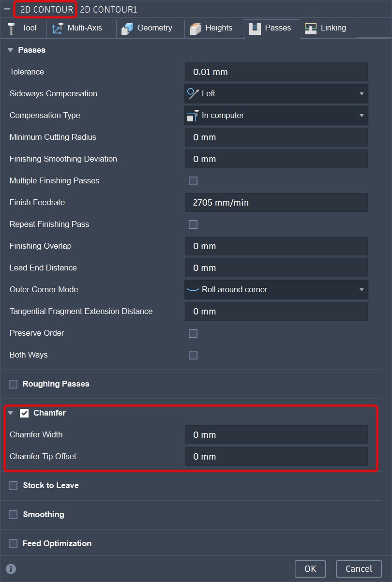The height and width of the screenshot is (582, 392).
Task: Click the Tangential Fragment Extension Distance field
Action: [x=276, y=311]
